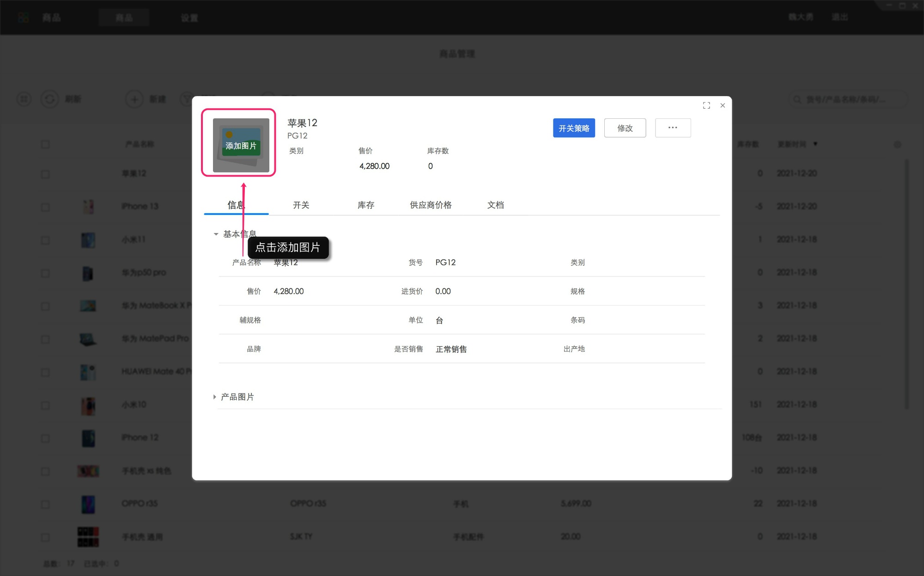Click the 开关策略 button
The width and height of the screenshot is (924, 576).
point(574,128)
